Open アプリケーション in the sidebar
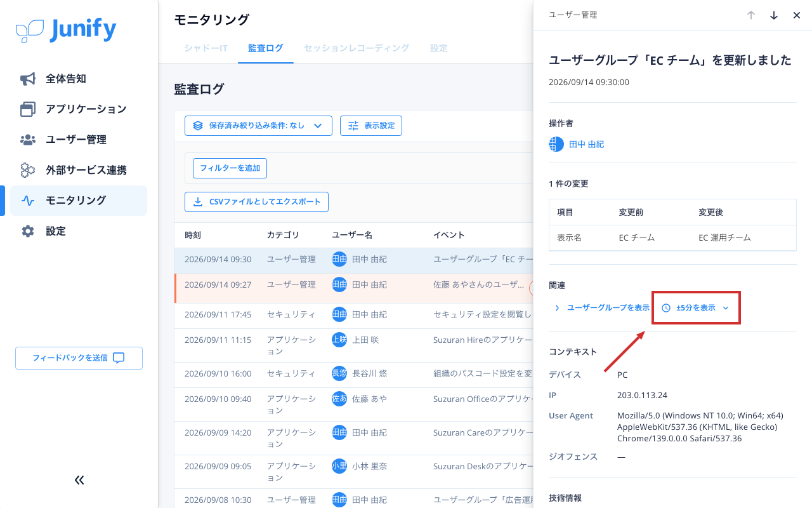The image size is (812, 508). coord(79,109)
